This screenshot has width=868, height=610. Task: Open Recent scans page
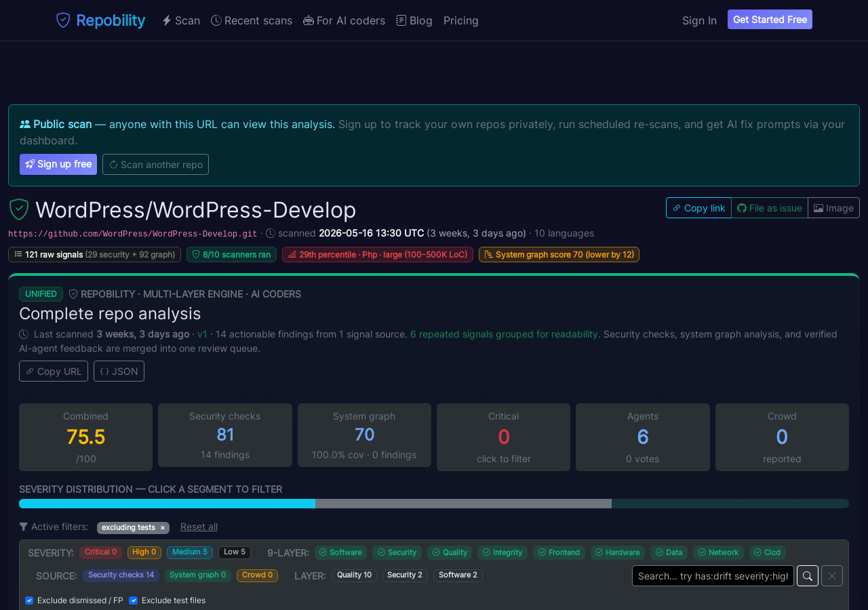(252, 20)
